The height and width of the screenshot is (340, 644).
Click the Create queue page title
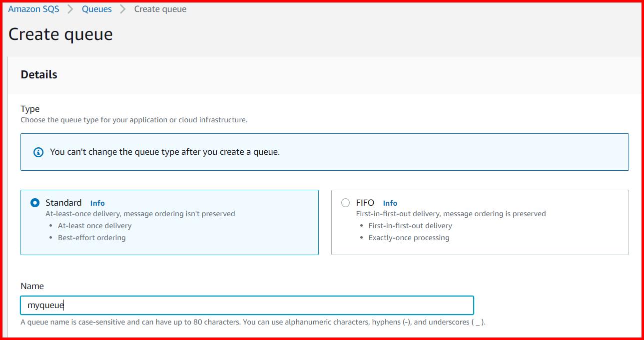60,34
